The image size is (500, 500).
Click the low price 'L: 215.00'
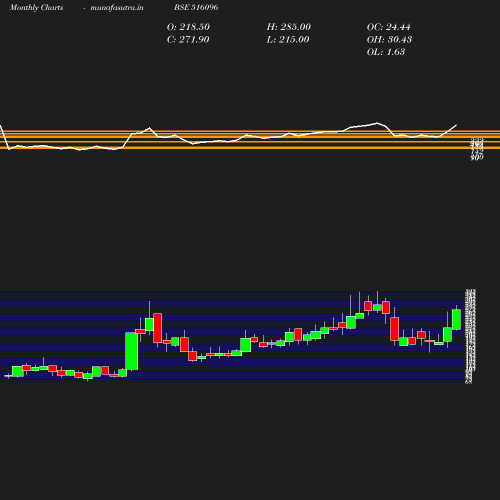288,39
